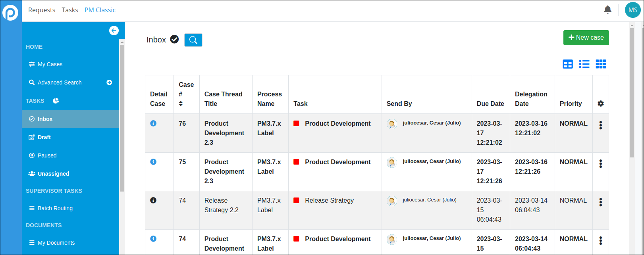Viewport: 644px width, 255px height.
Task: Sort table by Case # column
Action: tap(181, 104)
